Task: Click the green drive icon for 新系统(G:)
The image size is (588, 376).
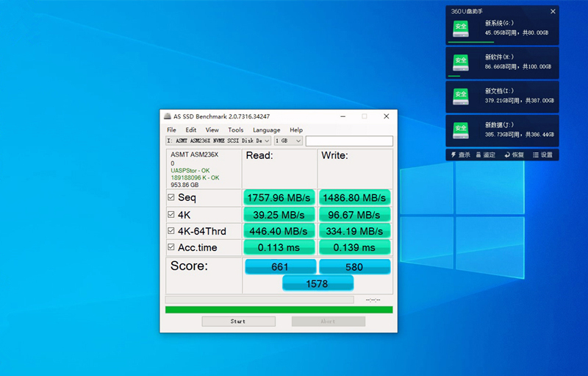Action: 461,28
